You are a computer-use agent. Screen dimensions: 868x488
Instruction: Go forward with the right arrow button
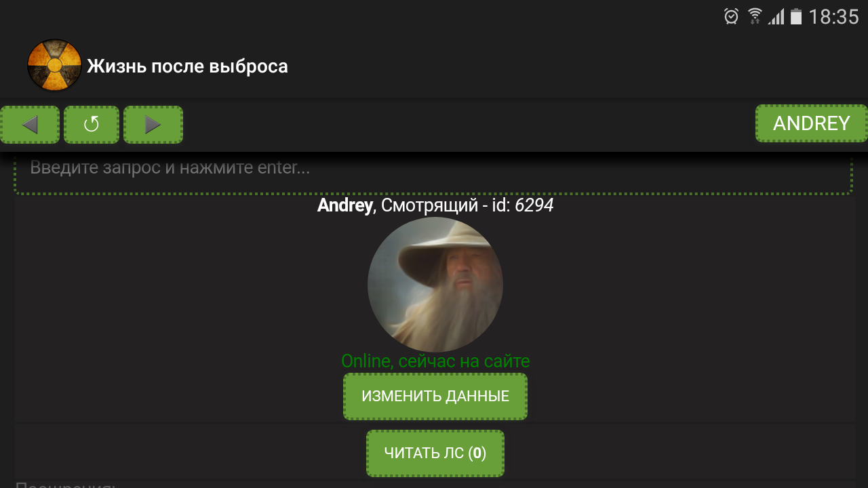click(153, 125)
